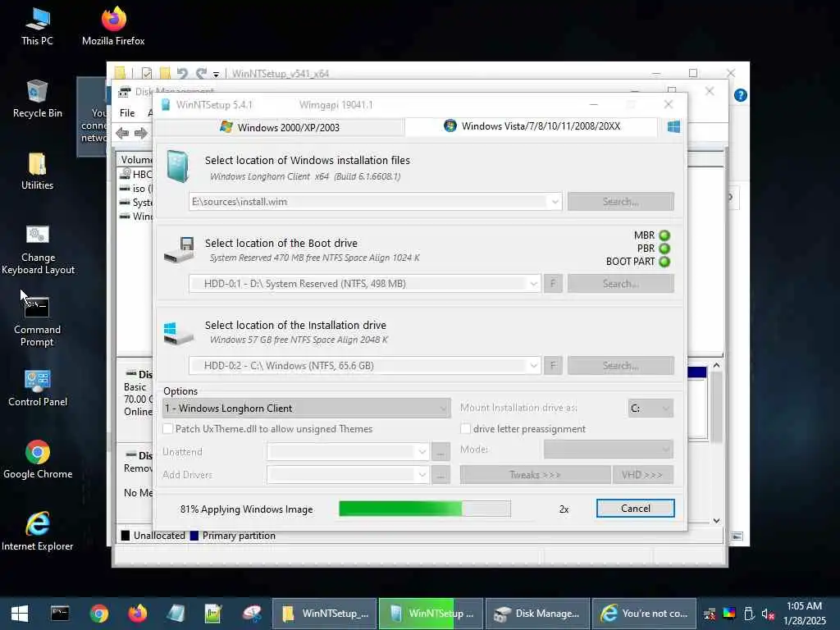Screen dimensions: 840x630
Task: Expand the install.wim path dropdown
Action: tap(555, 202)
